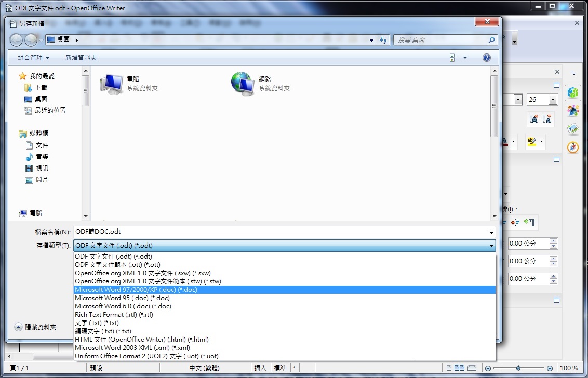Image resolution: width=588 pixels, height=378 pixels.
Task: Click the dialog help question mark icon
Action: [486, 58]
